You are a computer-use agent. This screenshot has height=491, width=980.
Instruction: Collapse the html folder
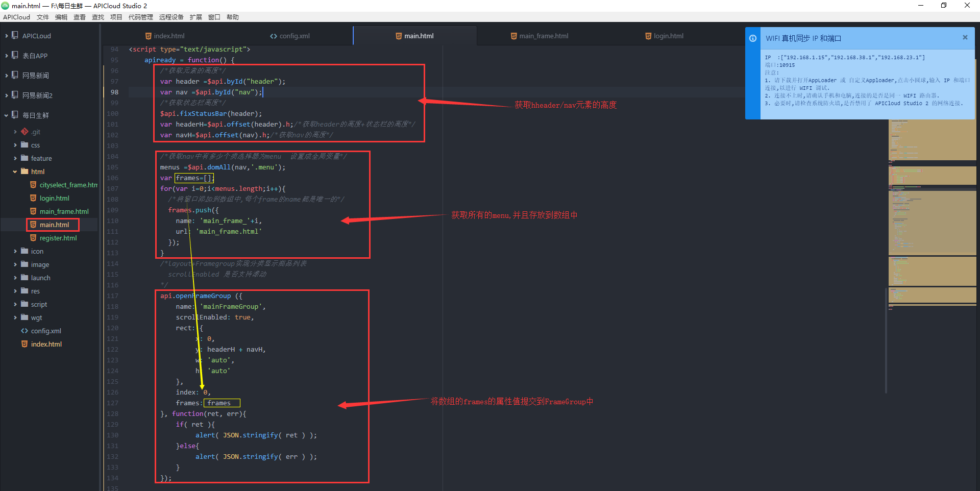14,171
